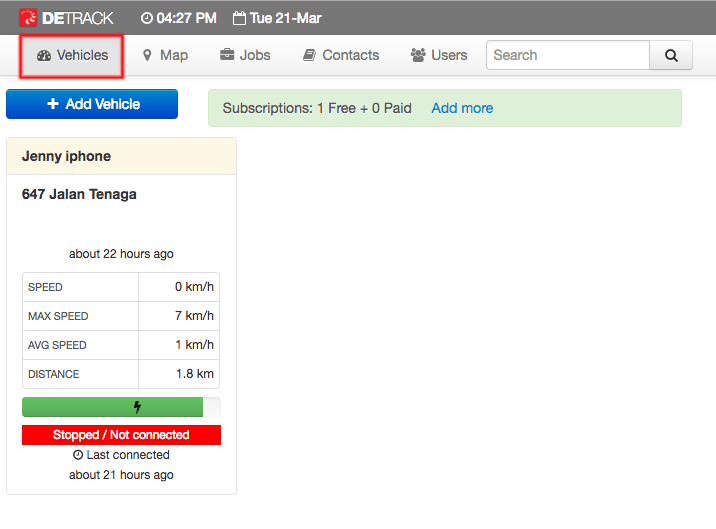Screen dimensions: 716x529
Task: Click the clock icon beside Last connected
Action: (78, 455)
